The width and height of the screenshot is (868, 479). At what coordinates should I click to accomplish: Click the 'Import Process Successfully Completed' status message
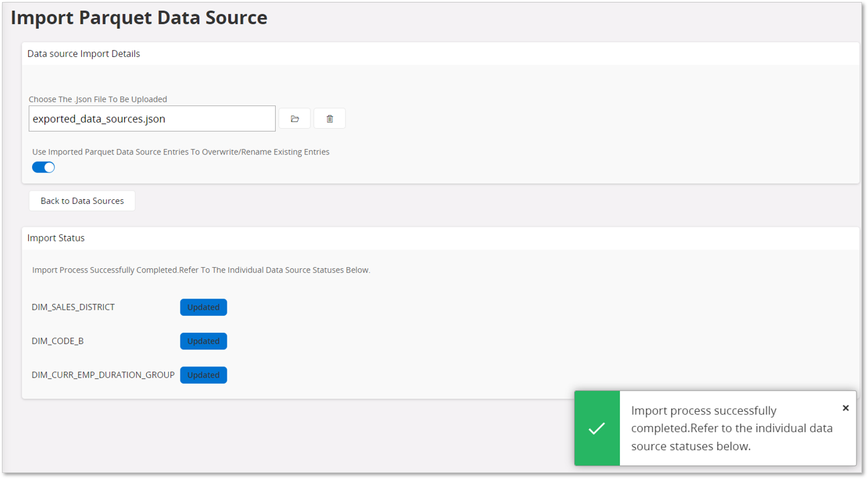tap(201, 270)
